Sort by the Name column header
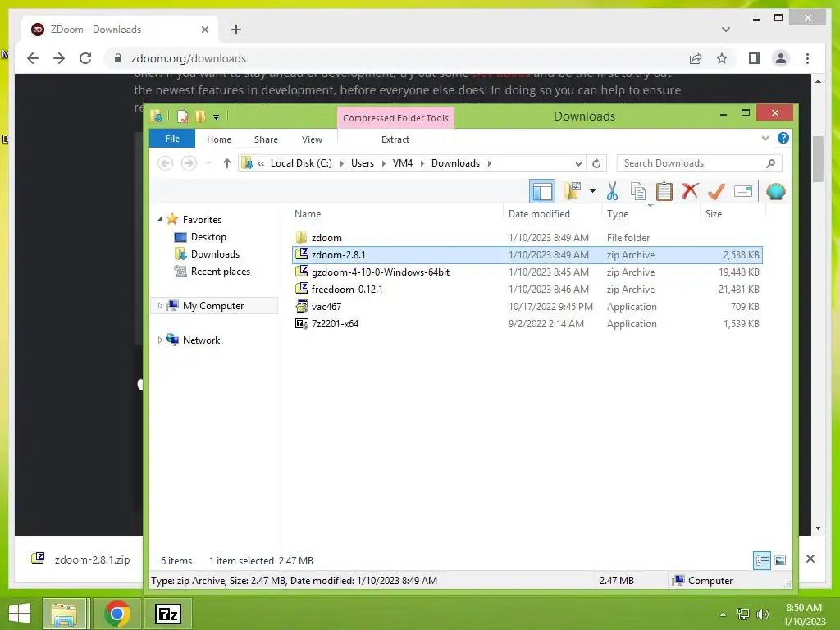 coord(308,214)
